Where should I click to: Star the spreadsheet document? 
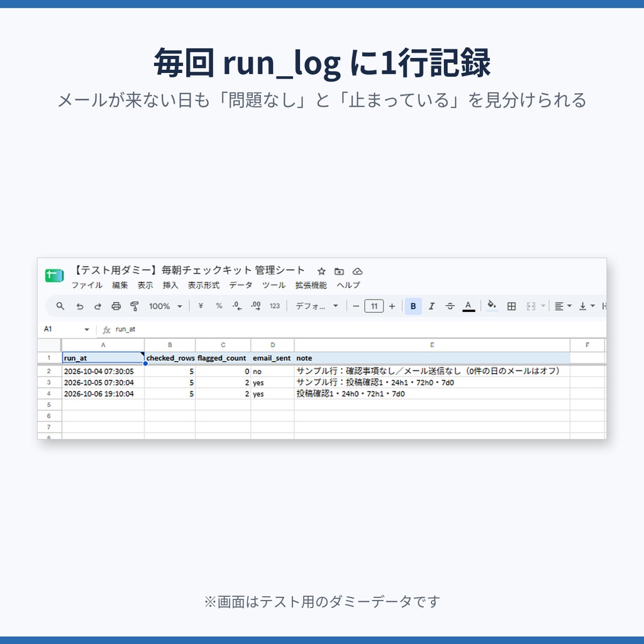pyautogui.click(x=321, y=272)
